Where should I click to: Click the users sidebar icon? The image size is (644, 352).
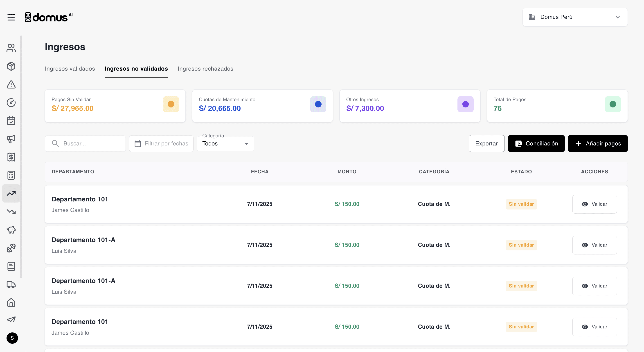(11, 48)
